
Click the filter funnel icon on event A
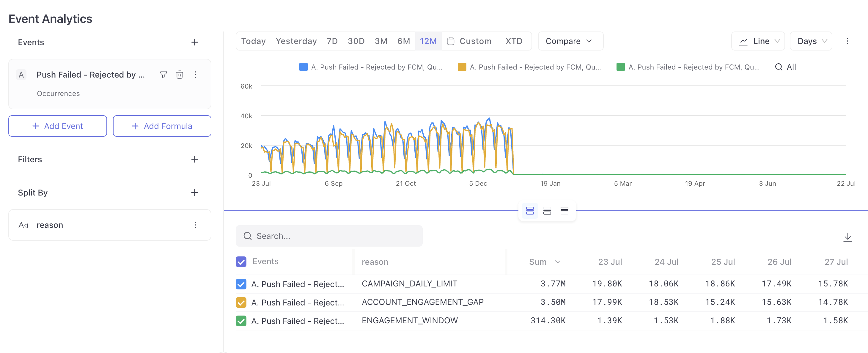(x=163, y=75)
